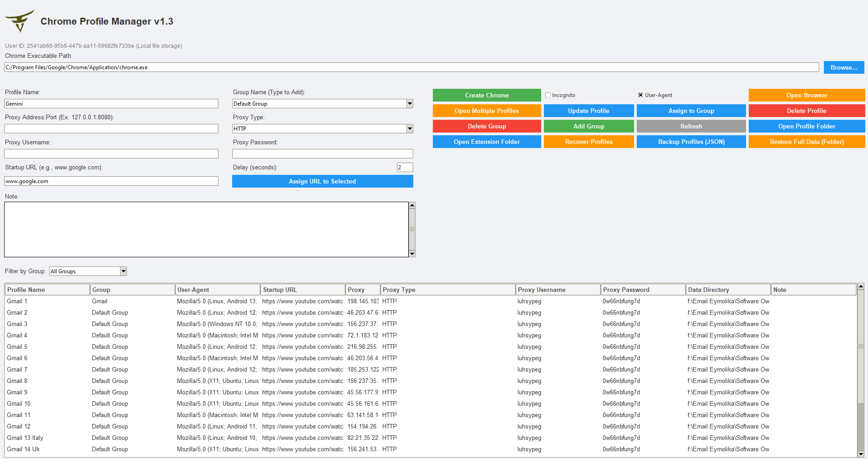Click the Note column header
The width and height of the screenshot is (868, 459).
(813, 290)
